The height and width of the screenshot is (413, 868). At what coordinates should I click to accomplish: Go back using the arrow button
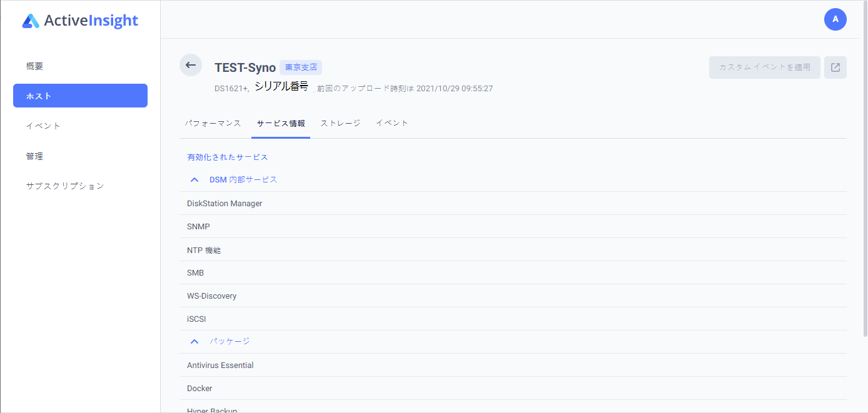tap(191, 65)
